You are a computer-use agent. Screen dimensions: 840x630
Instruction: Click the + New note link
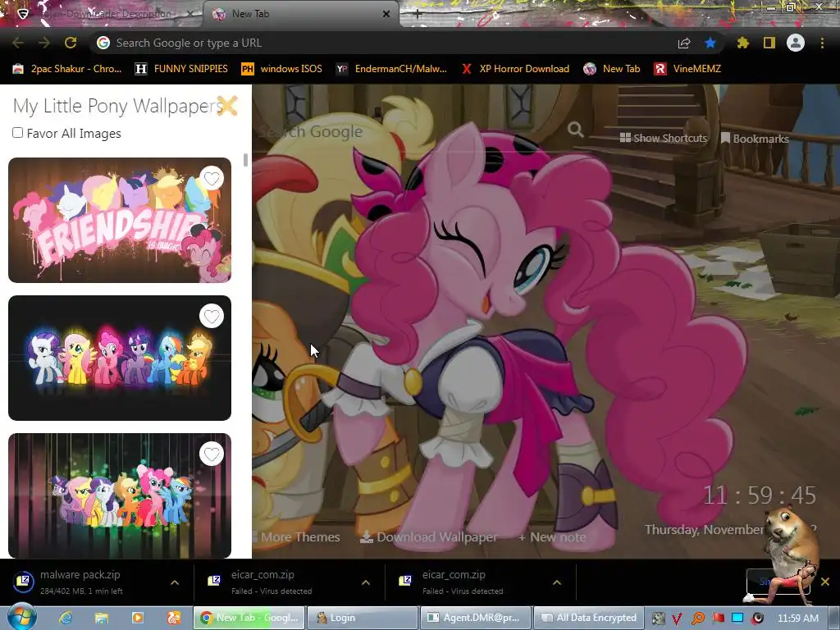click(552, 536)
